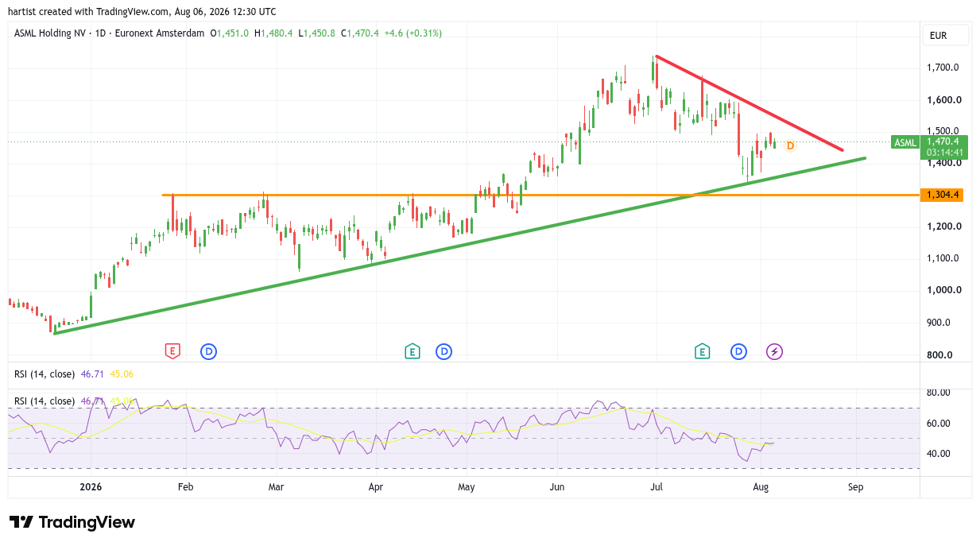Select the orange 1,304.4 price label
Viewport: 980px width, 546px height.
click(x=941, y=195)
